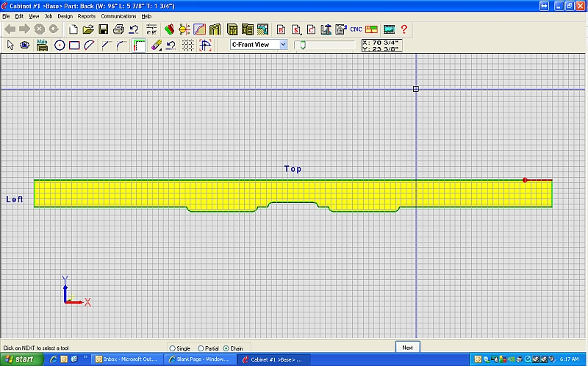The height and width of the screenshot is (366, 588).
Task: Select the arrow pointer tool
Action: pos(10,45)
